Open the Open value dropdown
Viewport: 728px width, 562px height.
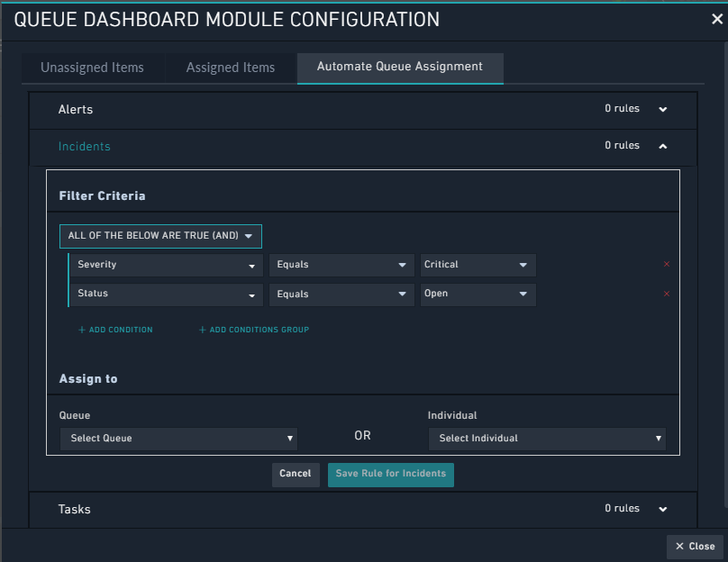click(x=478, y=295)
